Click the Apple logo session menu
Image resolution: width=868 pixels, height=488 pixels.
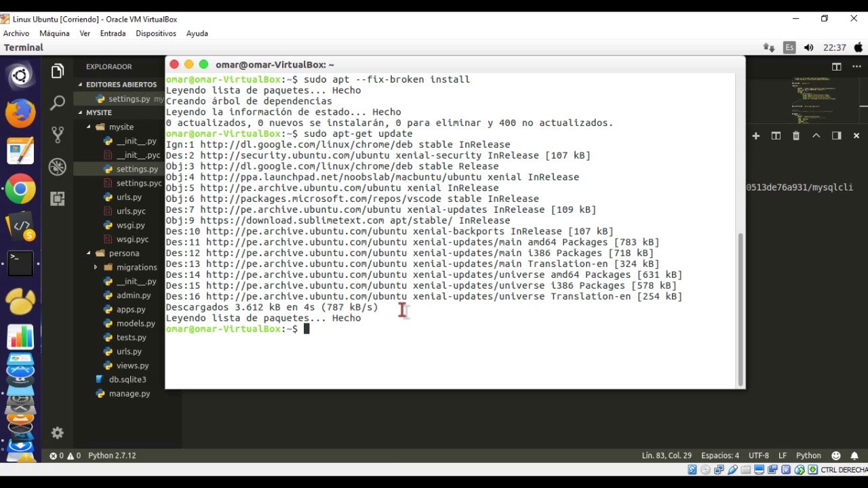click(858, 47)
